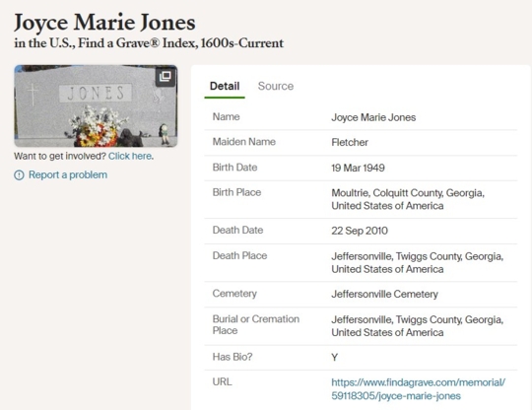Click the Cemetery field label
Viewport: 532px width, 410px height.
pos(234,294)
